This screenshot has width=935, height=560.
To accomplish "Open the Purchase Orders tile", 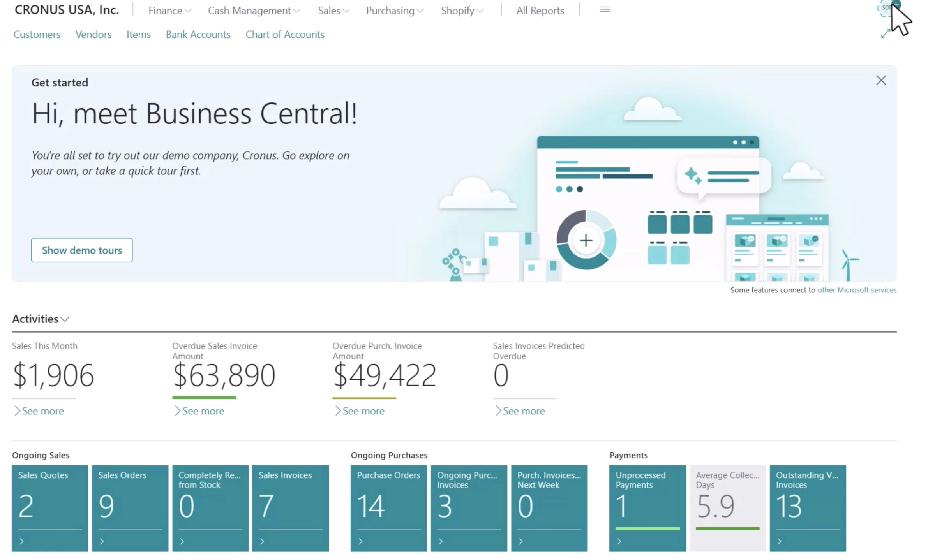I will tap(389, 508).
